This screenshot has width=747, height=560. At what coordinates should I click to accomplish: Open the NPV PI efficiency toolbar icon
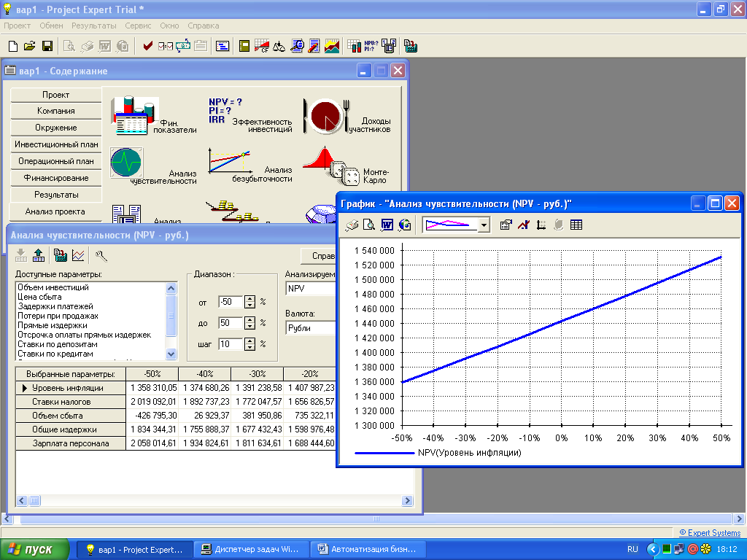pos(371,46)
